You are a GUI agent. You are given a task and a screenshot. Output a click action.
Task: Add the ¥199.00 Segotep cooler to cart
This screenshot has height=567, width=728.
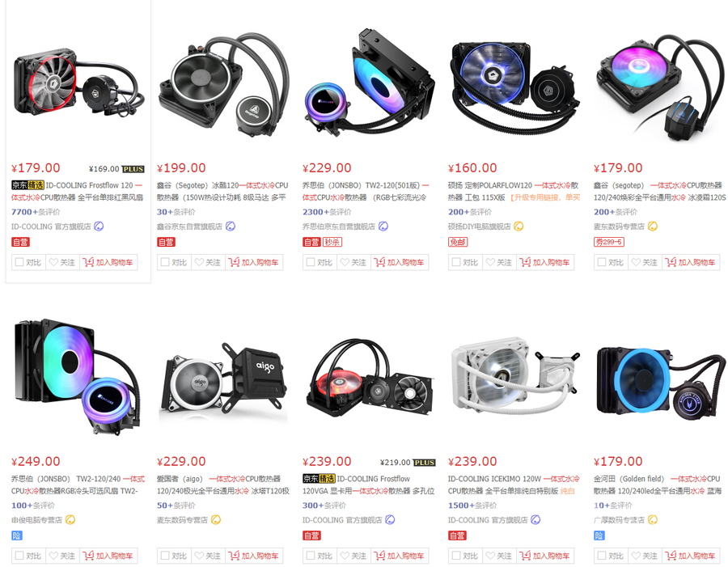pyautogui.click(x=254, y=262)
